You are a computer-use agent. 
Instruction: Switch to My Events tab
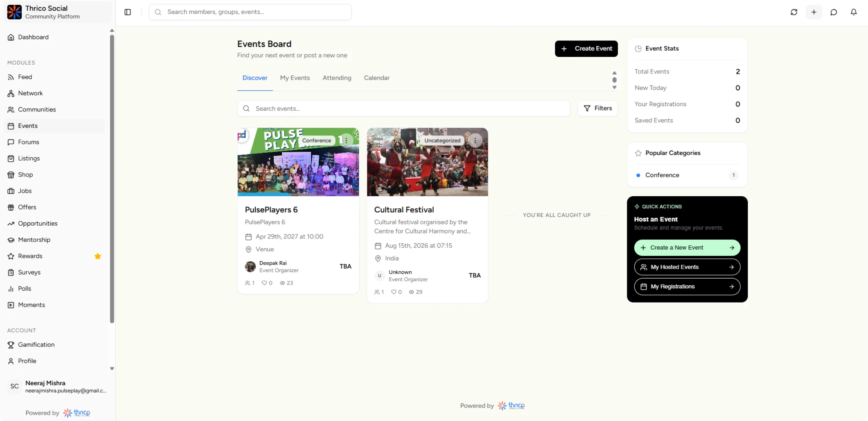295,78
